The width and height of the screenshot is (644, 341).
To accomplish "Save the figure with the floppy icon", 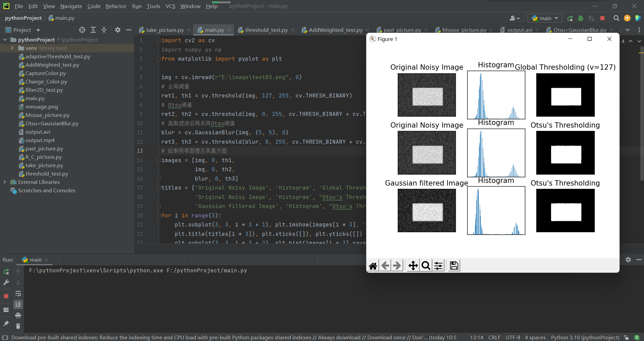I will tap(454, 266).
